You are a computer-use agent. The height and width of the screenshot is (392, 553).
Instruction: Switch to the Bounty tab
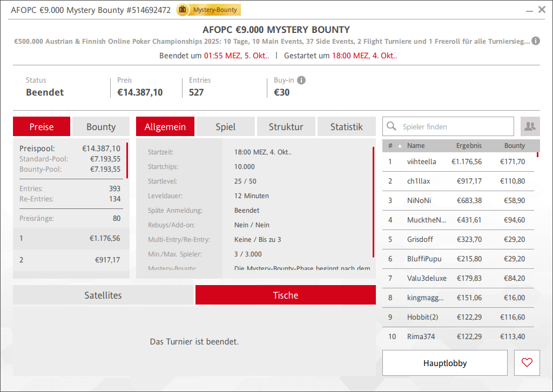point(101,127)
